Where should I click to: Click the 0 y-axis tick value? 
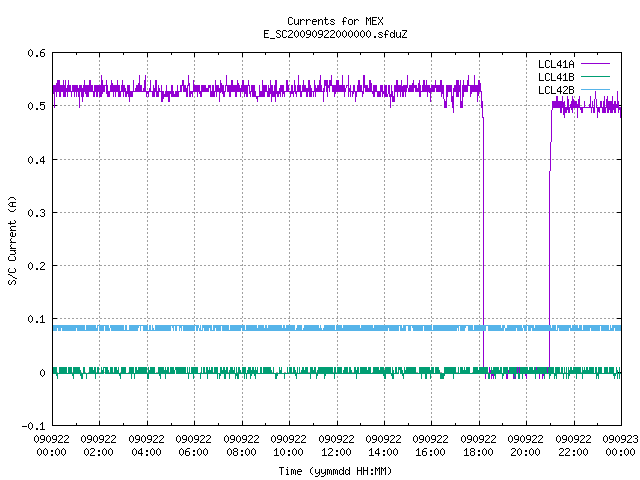tap(42, 373)
